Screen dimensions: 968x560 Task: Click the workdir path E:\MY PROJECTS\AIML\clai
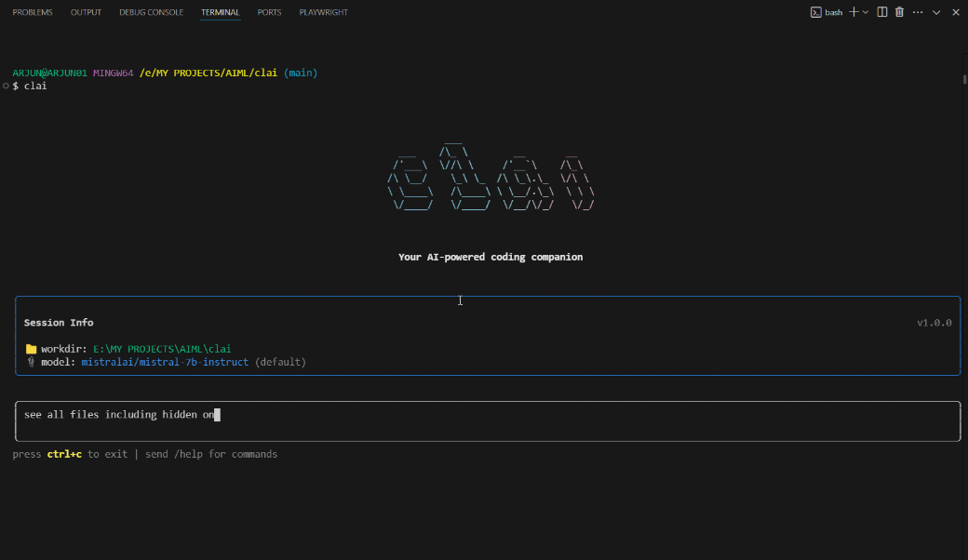(x=162, y=349)
